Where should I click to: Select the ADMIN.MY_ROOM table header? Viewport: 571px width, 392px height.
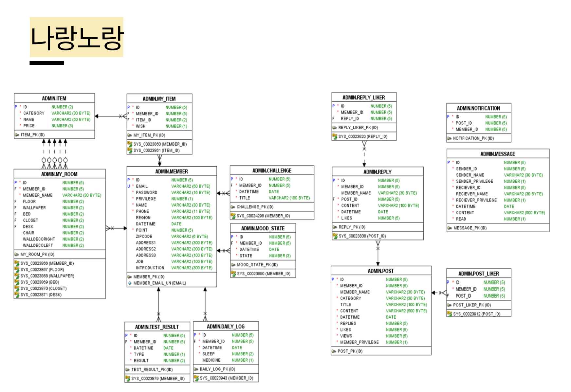pos(60,174)
